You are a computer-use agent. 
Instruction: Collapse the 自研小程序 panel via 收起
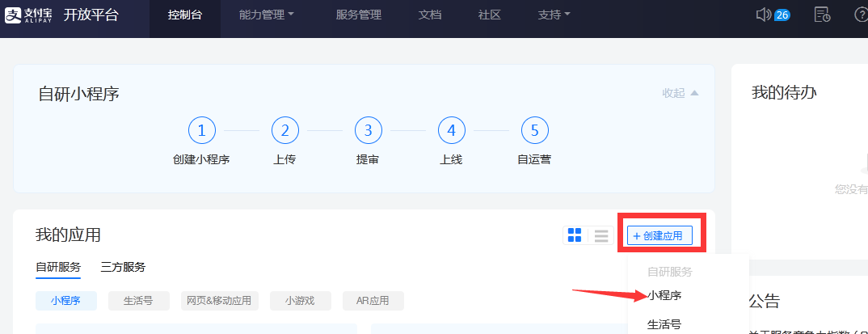click(x=680, y=93)
